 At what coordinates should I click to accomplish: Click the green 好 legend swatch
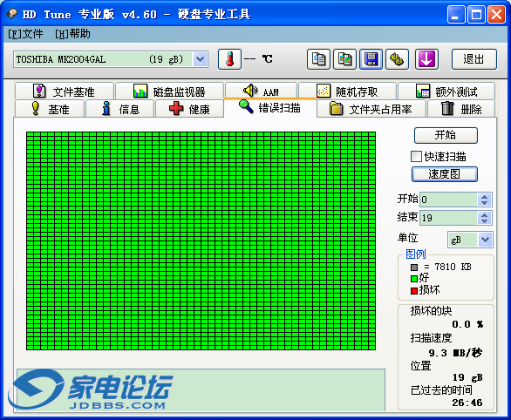414,279
